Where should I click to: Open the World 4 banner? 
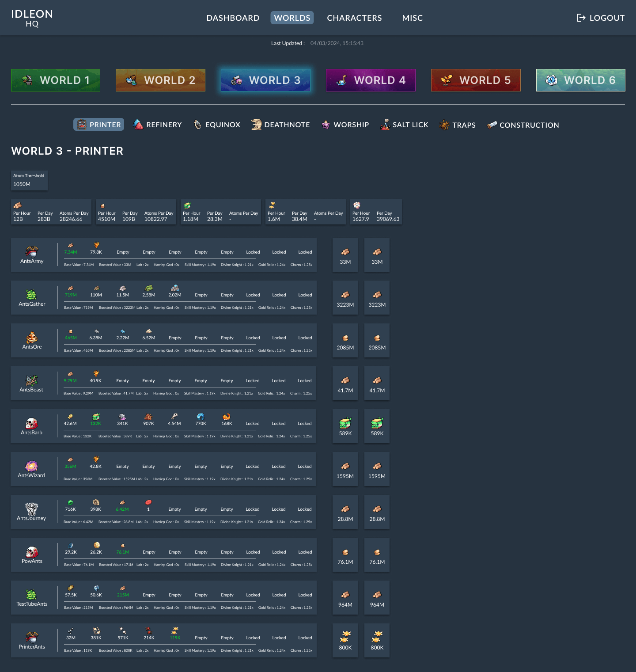click(371, 80)
